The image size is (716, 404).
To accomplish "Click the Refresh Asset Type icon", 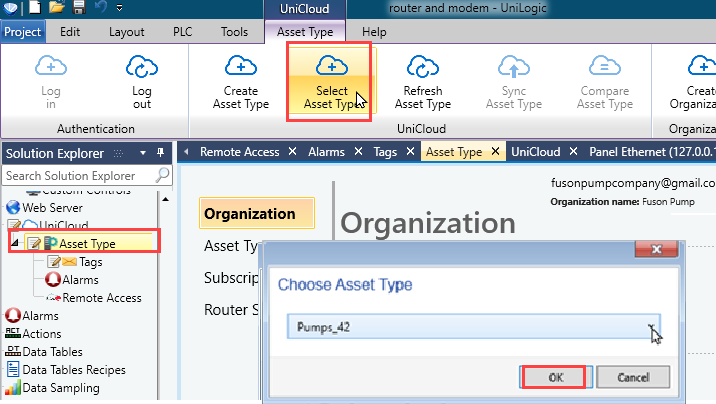I will [422, 68].
